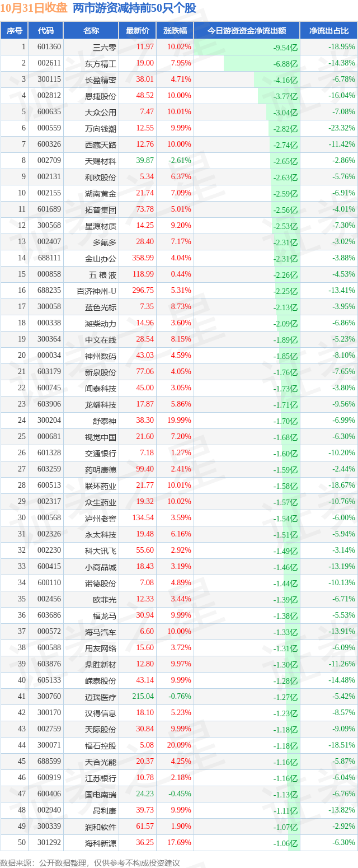Click the 今日游资资金净流出额 column header
The image size is (358, 868).
point(247,31)
